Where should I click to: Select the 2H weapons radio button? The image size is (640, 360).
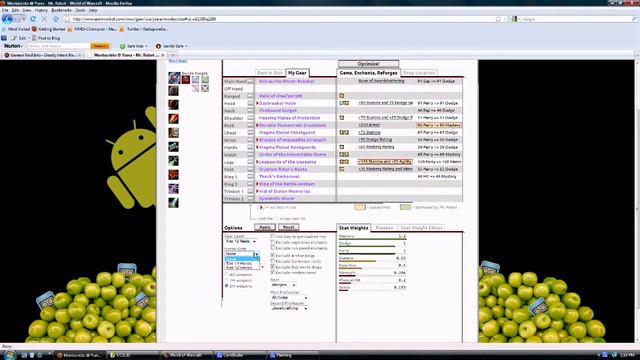point(227,286)
